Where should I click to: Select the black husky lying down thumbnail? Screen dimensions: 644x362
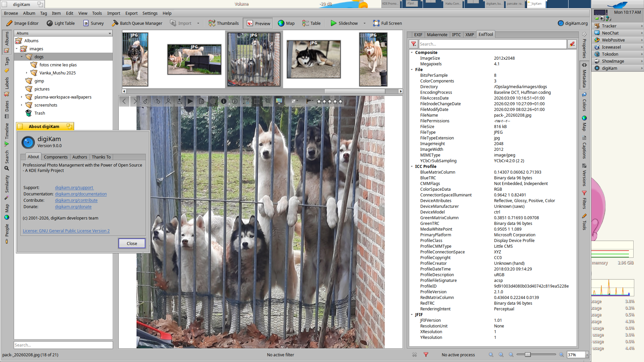(x=313, y=59)
